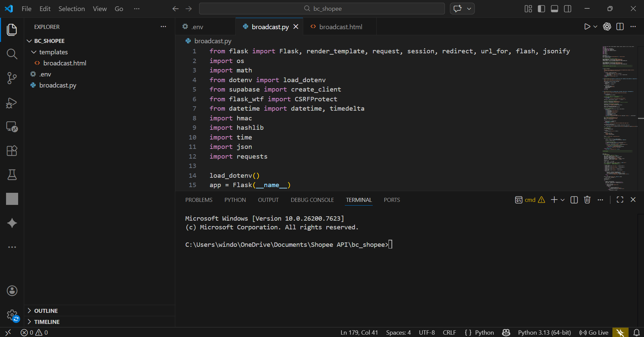Switch to the broadcast.html editor tab
The height and width of the screenshot is (337, 644).
coord(340,27)
